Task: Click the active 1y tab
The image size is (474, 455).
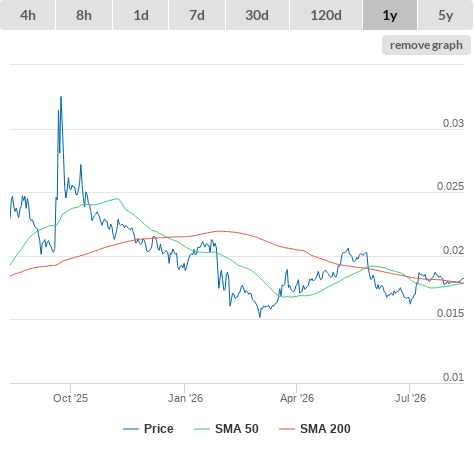Action: click(390, 15)
